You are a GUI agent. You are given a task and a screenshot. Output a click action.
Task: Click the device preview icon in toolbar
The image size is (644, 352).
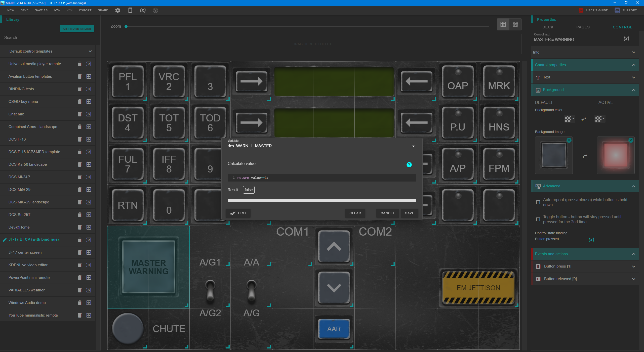130,10
